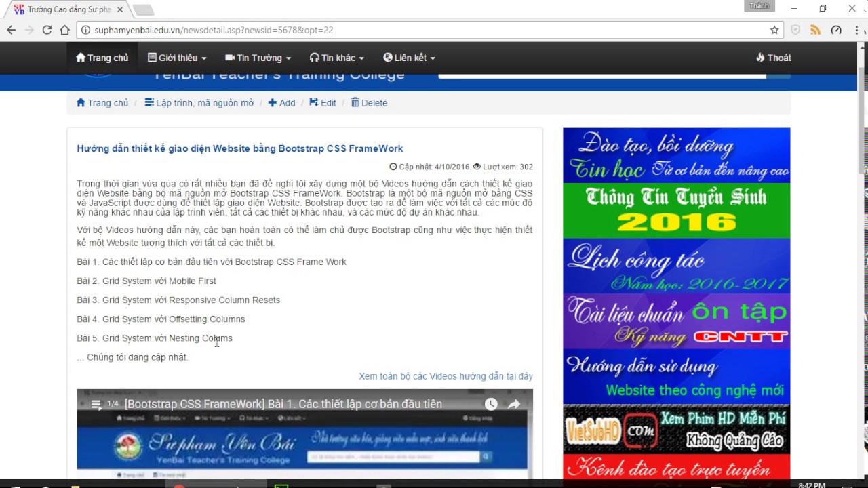Click the Delete article button
The width and height of the screenshot is (868, 488).
click(x=369, y=103)
